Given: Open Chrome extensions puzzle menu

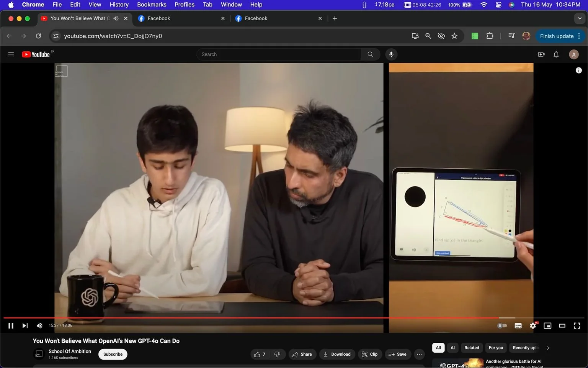Looking at the screenshot, I should click(x=490, y=36).
